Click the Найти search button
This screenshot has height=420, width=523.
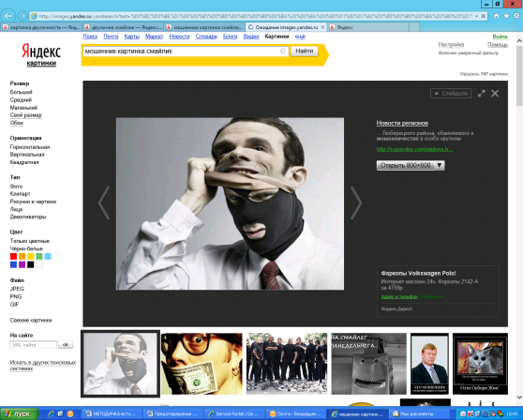click(x=305, y=51)
